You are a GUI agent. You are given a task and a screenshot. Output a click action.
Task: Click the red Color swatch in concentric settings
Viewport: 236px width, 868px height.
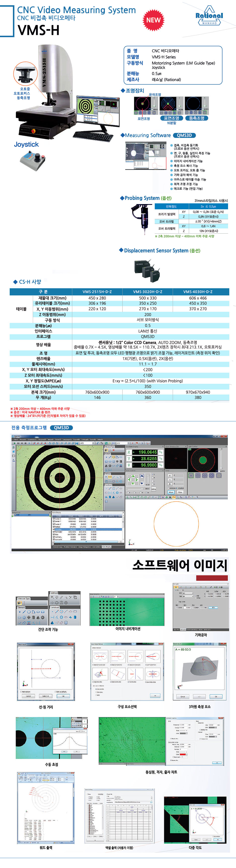183,754
